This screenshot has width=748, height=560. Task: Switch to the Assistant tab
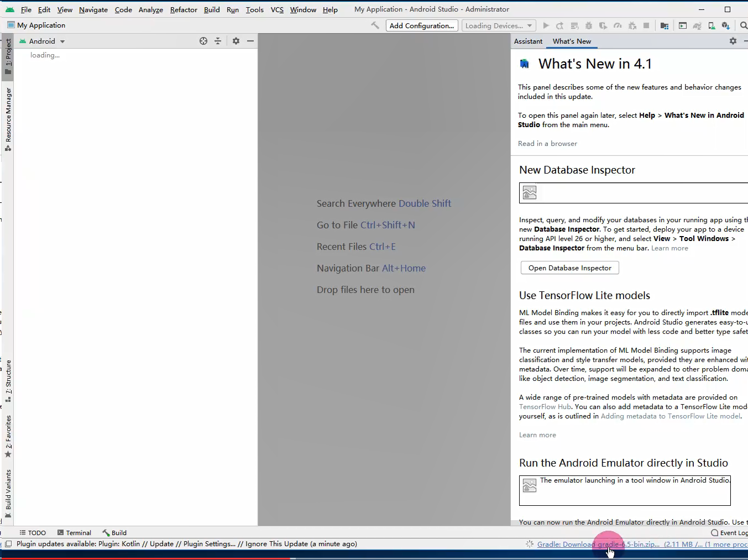point(528,41)
